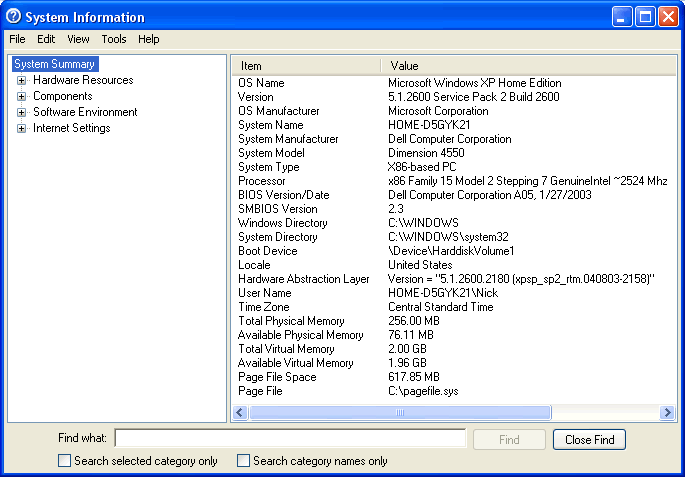The image size is (685, 477).
Task: Open the Edit menu
Action: tap(46, 39)
